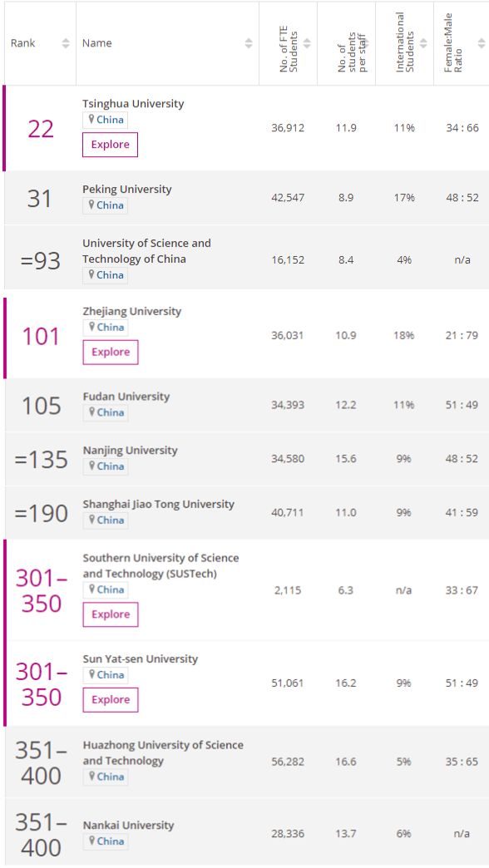The image size is (489, 868).
Task: Open Huazhong University of Science and Technology
Action: pyautogui.click(x=163, y=753)
